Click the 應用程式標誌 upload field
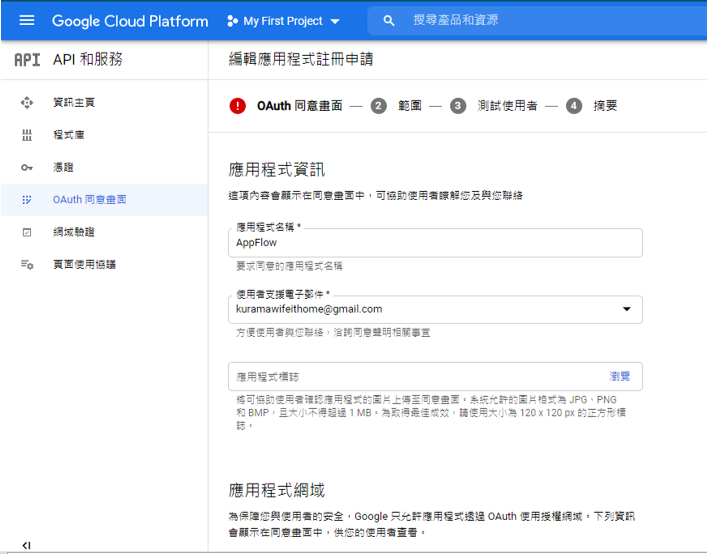This screenshot has height=554, width=707. (435, 376)
